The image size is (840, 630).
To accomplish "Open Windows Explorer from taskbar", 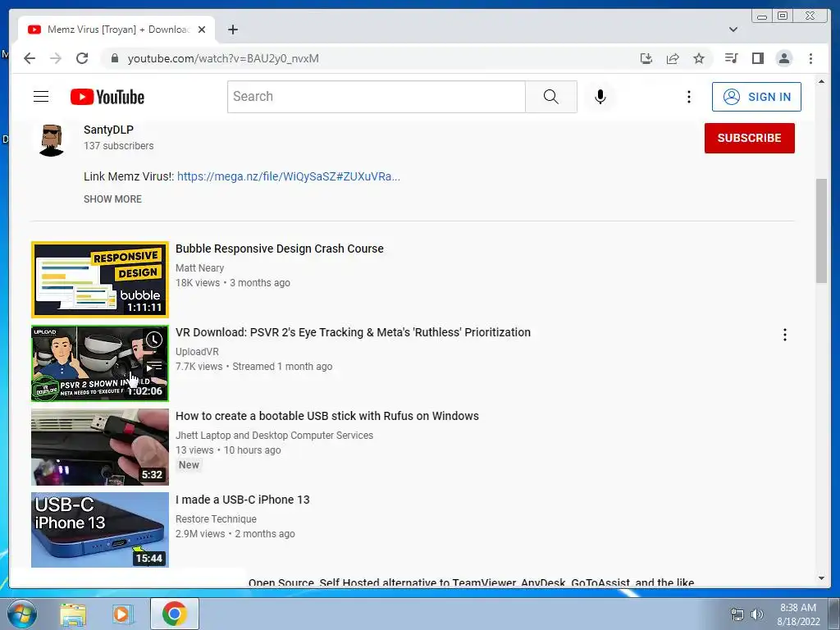I will pos(73,614).
